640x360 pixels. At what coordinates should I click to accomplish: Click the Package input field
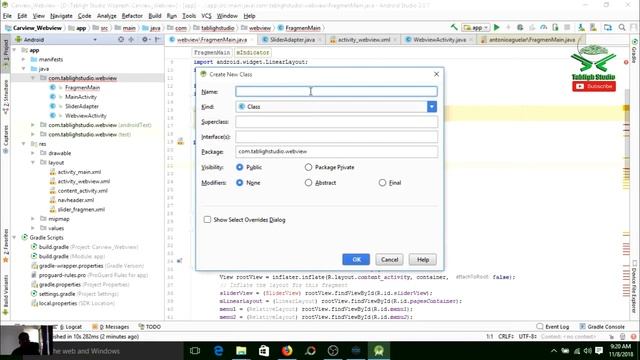point(336,151)
